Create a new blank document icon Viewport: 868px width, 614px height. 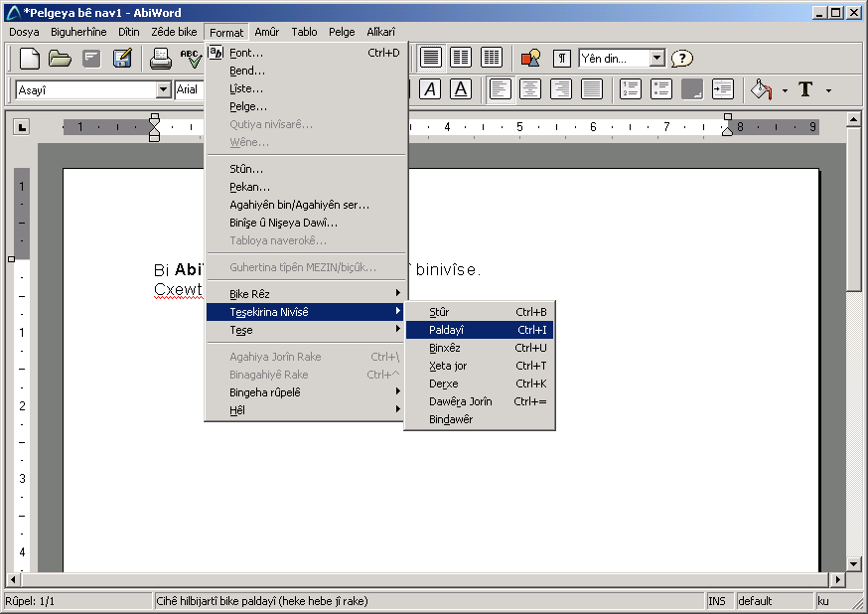[x=29, y=59]
